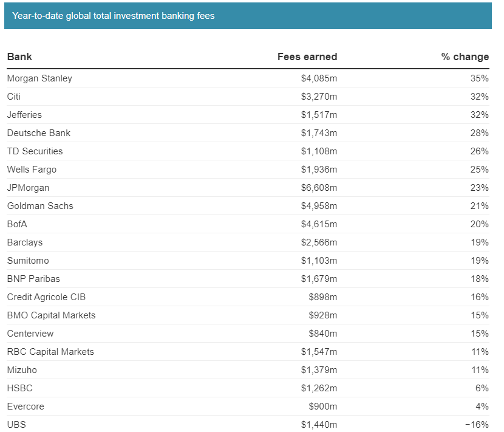Select Wells Fargo 25% change value
This screenshot has width=504, height=432.
[x=480, y=170]
